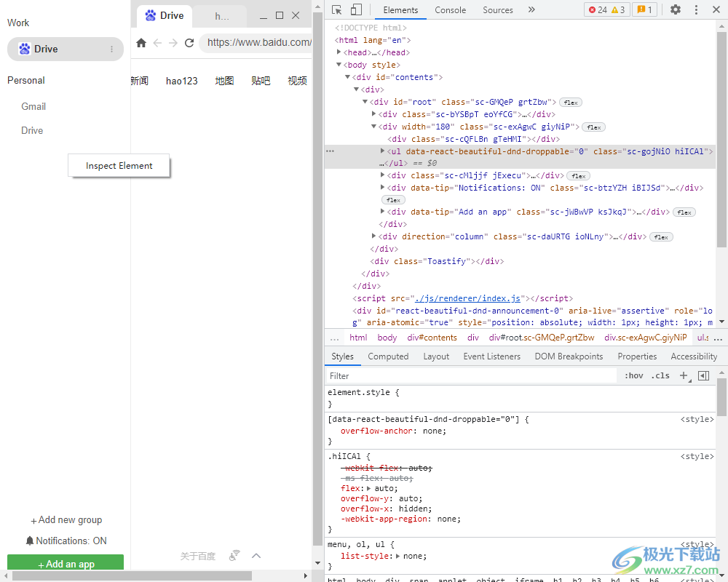
Task: Click the forward arrow in the browser toolbar
Action: pyautogui.click(x=173, y=43)
